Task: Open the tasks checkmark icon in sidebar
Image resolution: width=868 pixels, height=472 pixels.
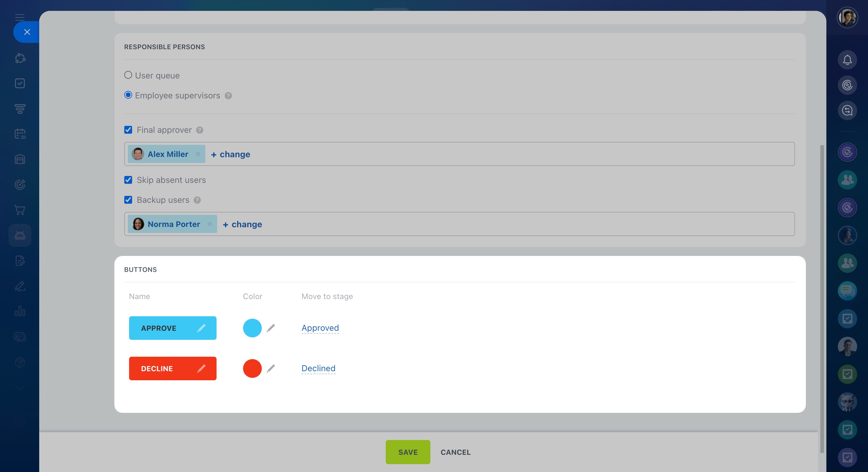Action: (20, 83)
